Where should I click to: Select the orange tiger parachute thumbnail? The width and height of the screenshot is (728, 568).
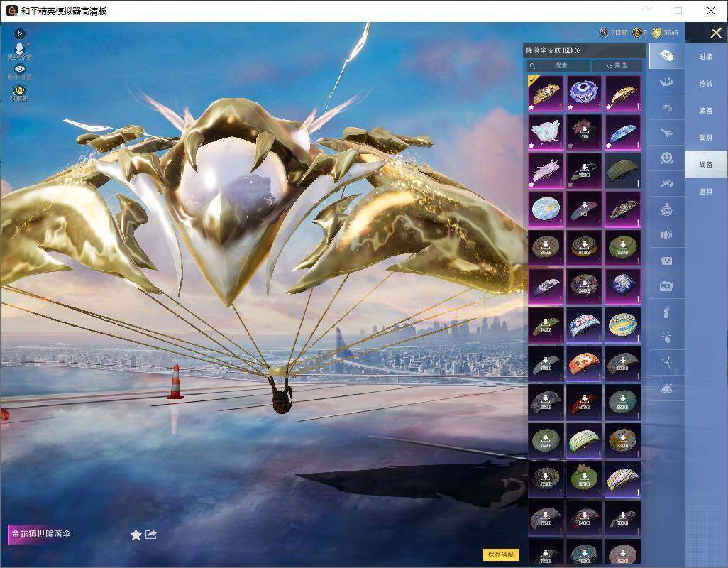pos(584,364)
